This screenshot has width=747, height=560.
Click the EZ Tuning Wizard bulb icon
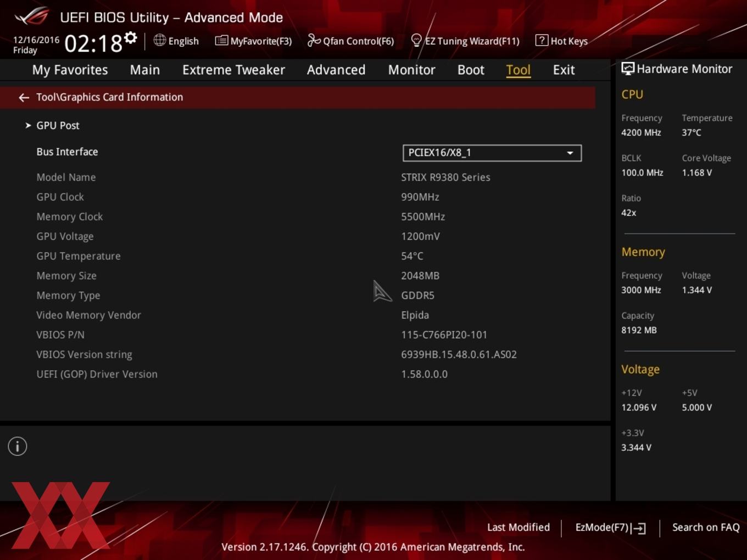[x=416, y=40]
